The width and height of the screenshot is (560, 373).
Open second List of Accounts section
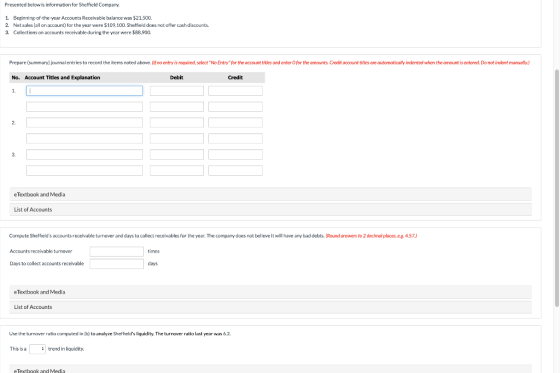tap(270, 307)
